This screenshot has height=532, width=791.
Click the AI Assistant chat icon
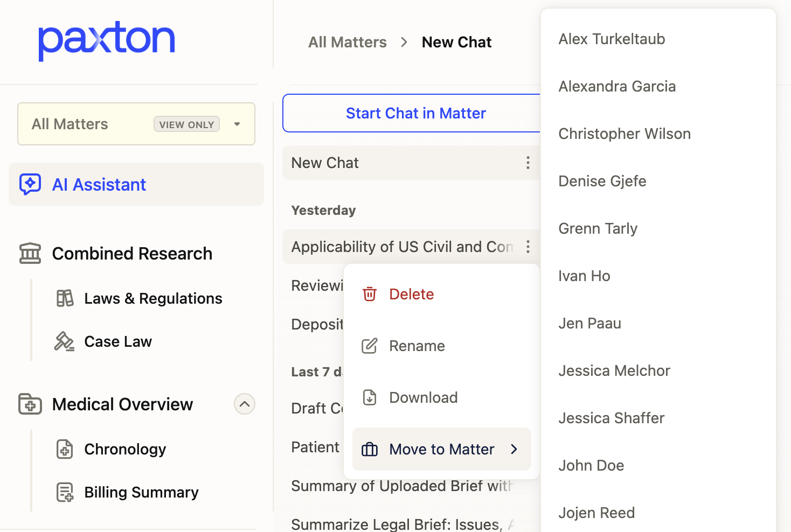(30, 184)
